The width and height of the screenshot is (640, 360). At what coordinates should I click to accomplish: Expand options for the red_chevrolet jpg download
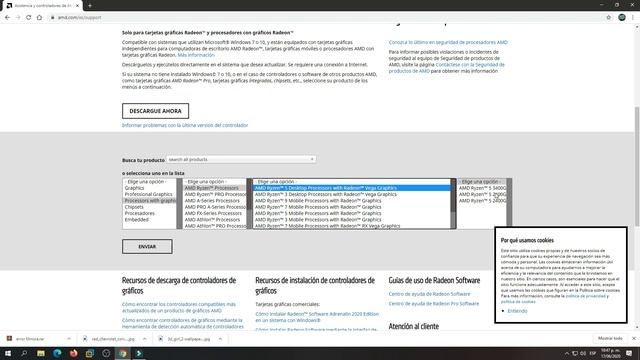pos(144,339)
